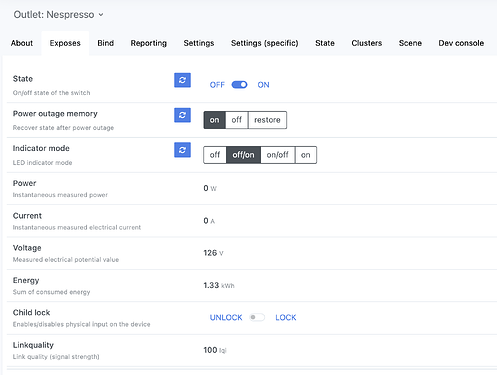This screenshot has width=497, height=375.
Task: Click the 'Sum of consumed energy' description
Action: coord(51,292)
